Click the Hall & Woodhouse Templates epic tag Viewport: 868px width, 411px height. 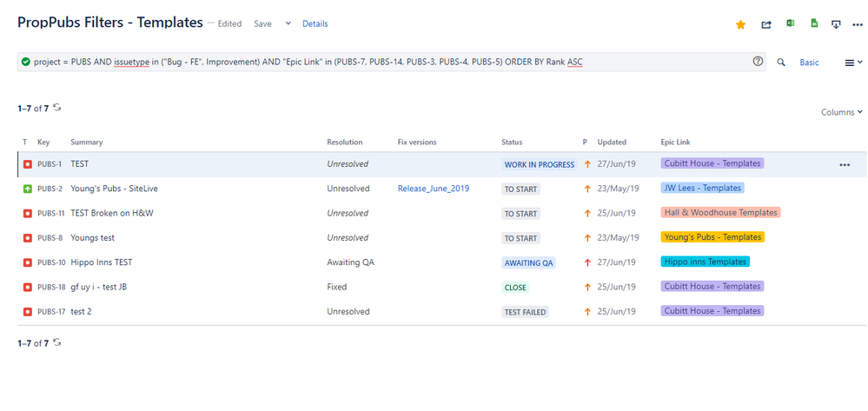(720, 213)
